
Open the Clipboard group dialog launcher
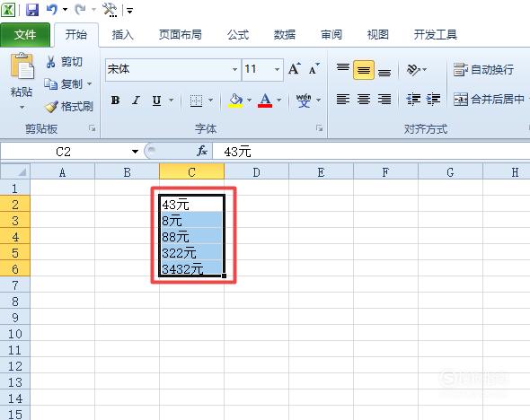(92, 128)
